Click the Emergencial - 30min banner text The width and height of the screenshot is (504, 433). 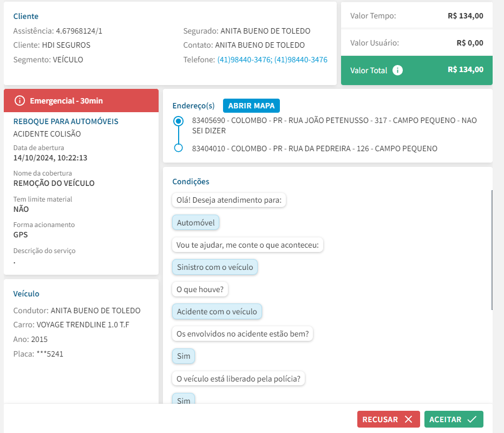[x=66, y=101]
